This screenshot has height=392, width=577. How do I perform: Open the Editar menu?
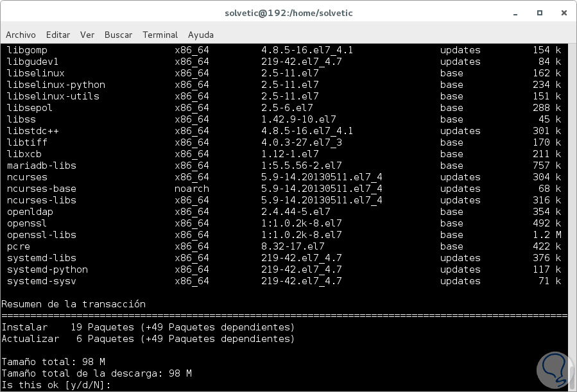click(58, 35)
